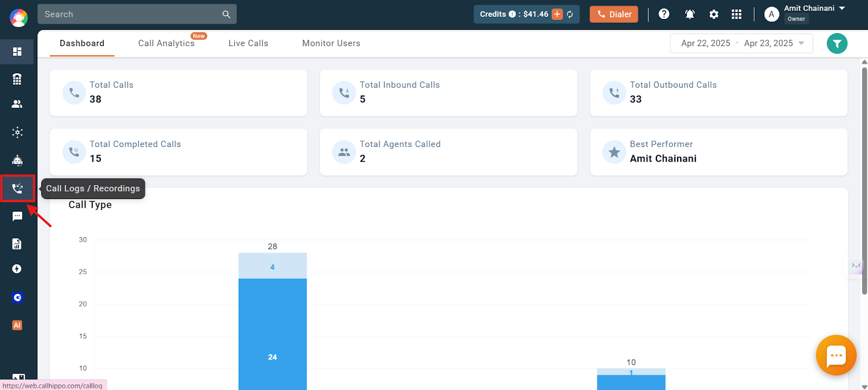Open the notifications bell icon

[x=690, y=14]
